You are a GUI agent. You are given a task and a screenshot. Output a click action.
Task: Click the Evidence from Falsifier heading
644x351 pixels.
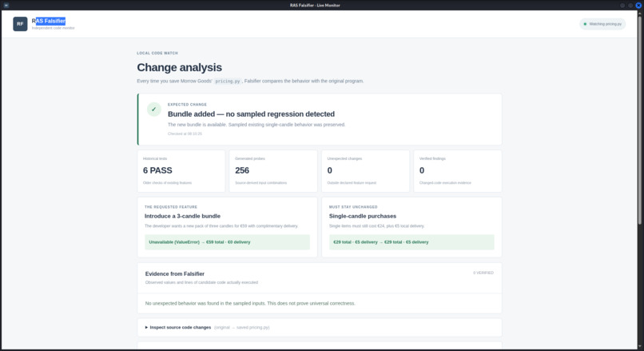click(x=174, y=273)
